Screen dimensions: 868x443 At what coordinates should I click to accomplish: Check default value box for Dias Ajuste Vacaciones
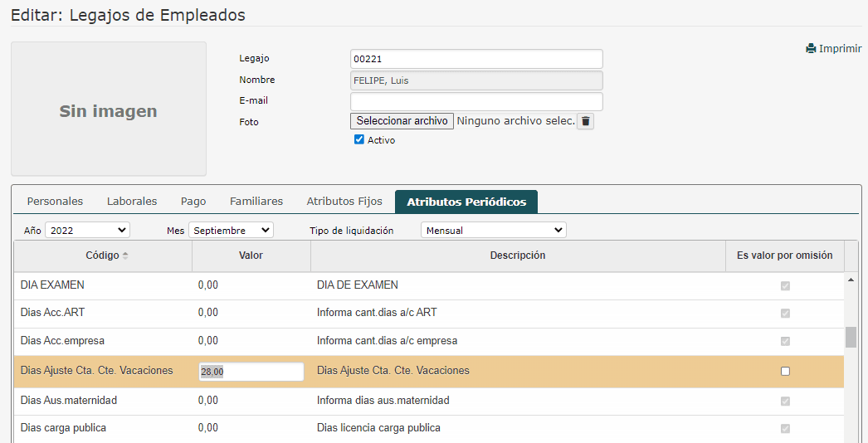point(785,371)
